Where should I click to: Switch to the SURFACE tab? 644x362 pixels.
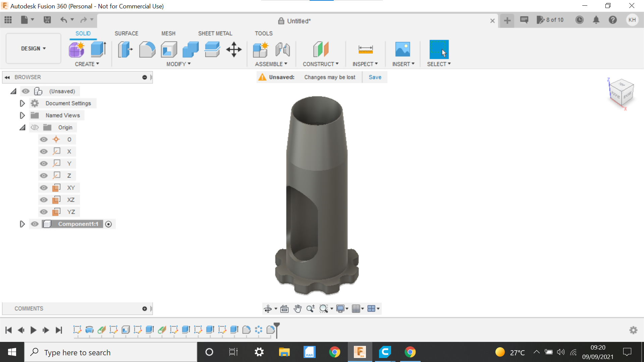[126, 34]
